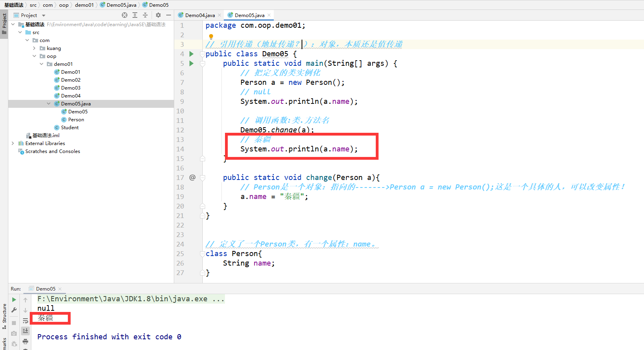This screenshot has height=350, width=644.
Task: Close the Demo04.java editor tab
Action: click(x=219, y=15)
